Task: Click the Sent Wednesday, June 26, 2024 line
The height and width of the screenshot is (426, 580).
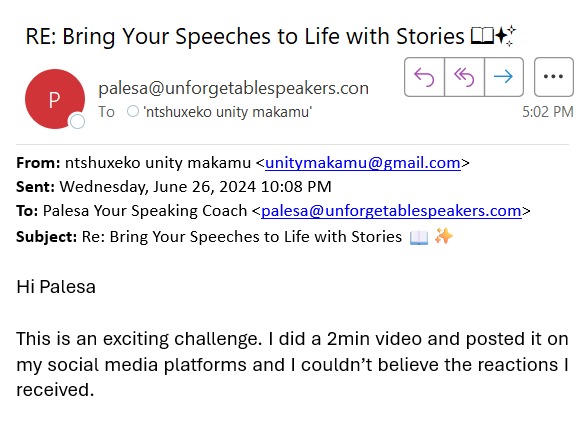Action: [173, 187]
